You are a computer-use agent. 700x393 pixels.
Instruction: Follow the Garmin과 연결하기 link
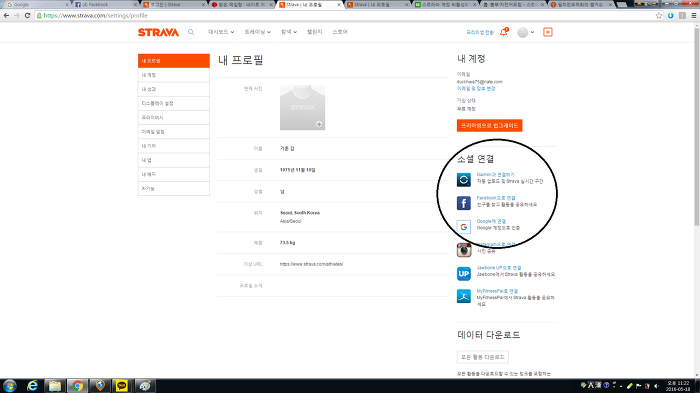coord(496,175)
